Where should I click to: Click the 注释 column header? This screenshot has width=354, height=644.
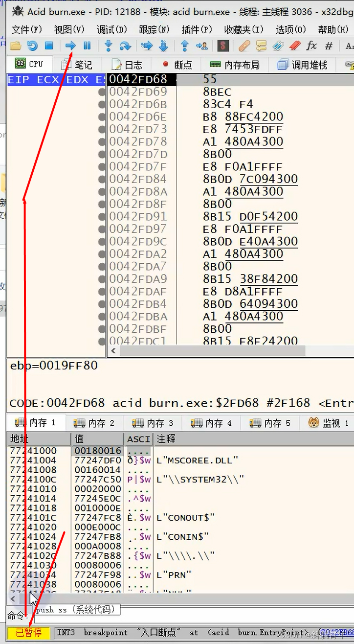pos(253,439)
